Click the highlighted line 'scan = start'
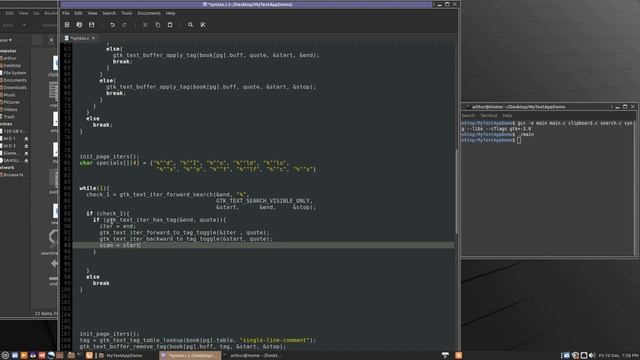640x360 pixels. pos(263,245)
